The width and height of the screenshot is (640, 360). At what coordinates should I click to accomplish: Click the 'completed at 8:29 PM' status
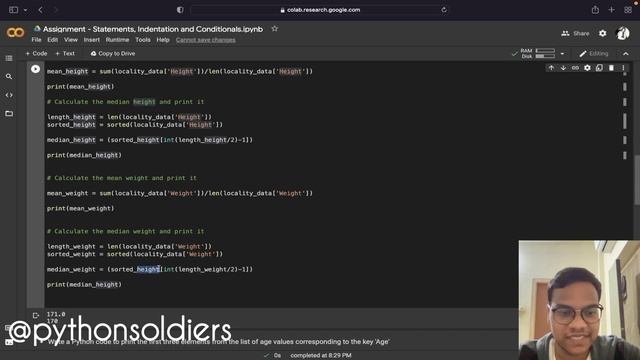321,355
